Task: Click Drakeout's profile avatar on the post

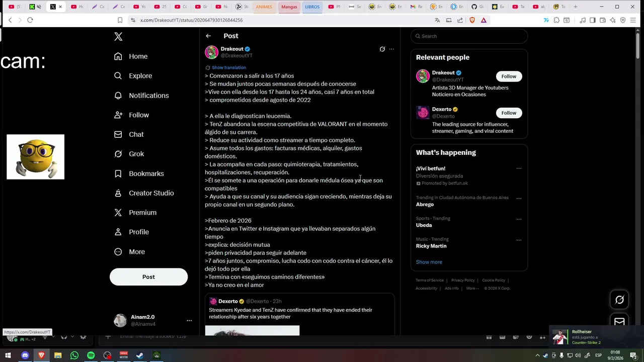Action: 211,52
